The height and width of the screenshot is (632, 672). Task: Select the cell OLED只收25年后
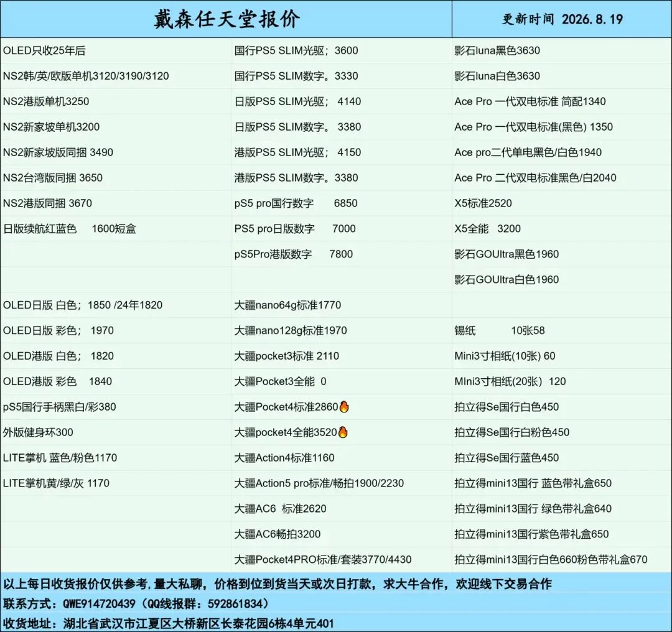(x=44, y=50)
